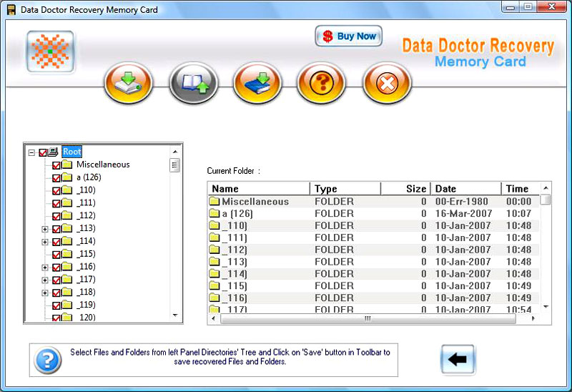Image resolution: width=572 pixels, height=392 pixels.
Task: Click the tree panel scroll up arrow
Action: coord(175,152)
